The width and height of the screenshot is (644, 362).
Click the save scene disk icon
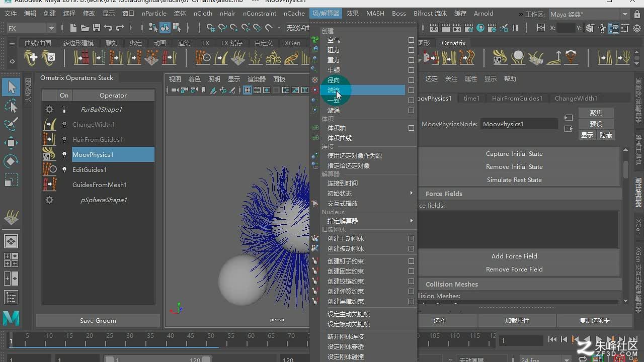tap(97, 28)
